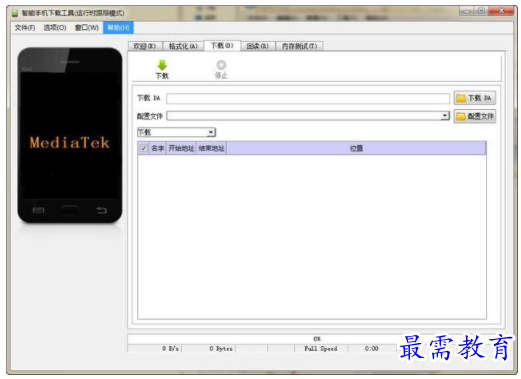Click the 0:00 timer status entry

click(371, 349)
